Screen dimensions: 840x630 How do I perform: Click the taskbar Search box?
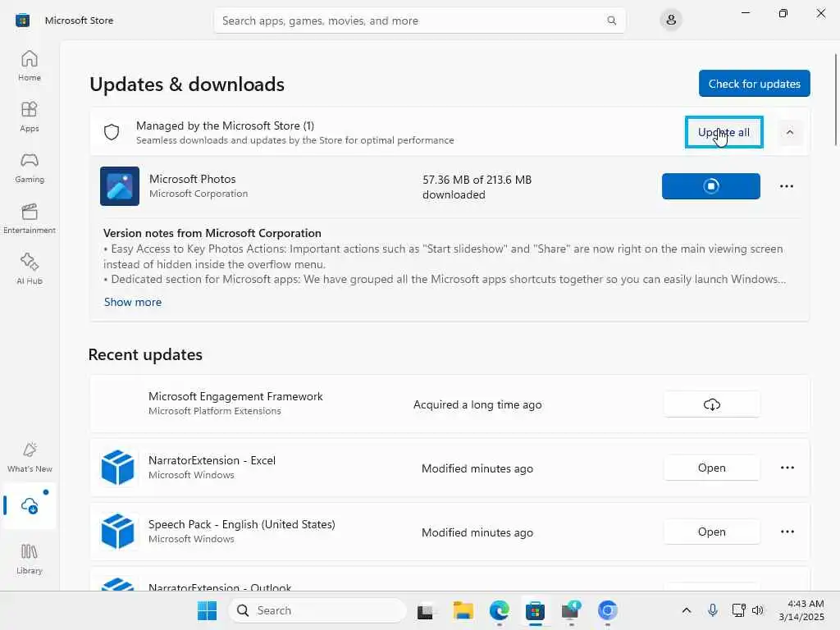coord(317,610)
